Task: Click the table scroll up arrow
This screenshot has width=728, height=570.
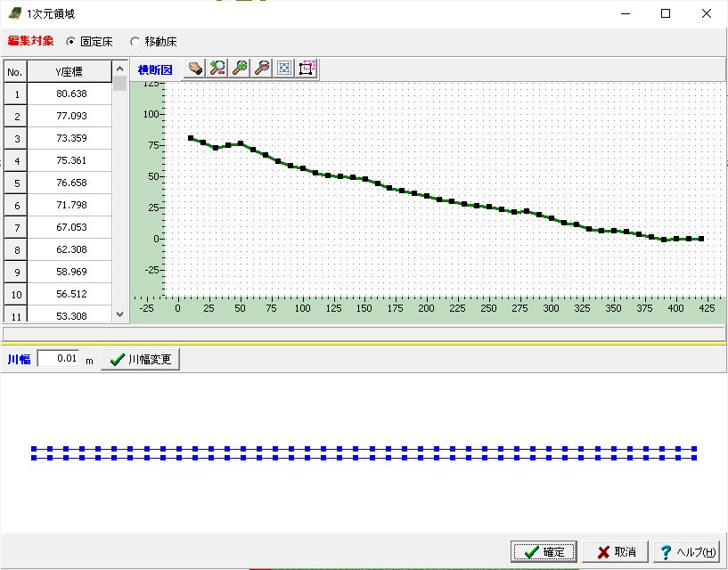Action: point(119,69)
